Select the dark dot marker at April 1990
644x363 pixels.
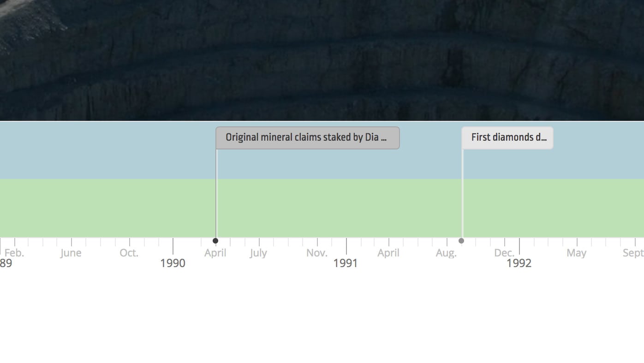pyautogui.click(x=215, y=241)
